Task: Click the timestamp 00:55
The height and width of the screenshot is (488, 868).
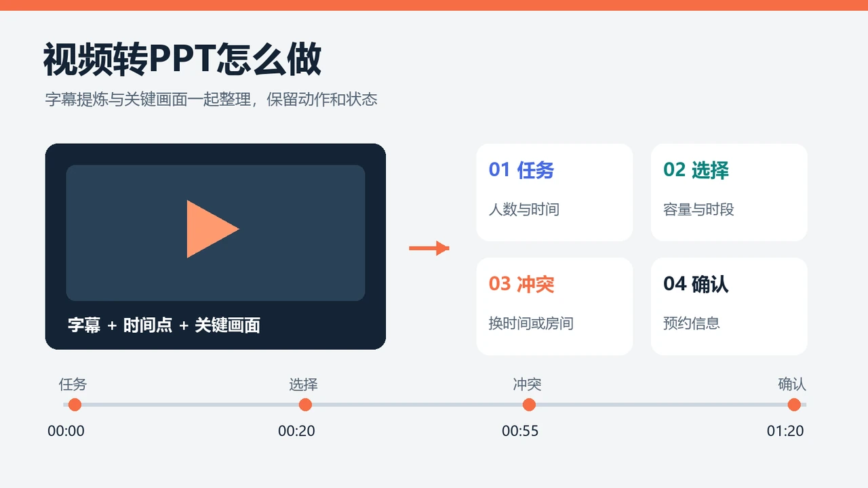Action: pyautogui.click(x=520, y=431)
